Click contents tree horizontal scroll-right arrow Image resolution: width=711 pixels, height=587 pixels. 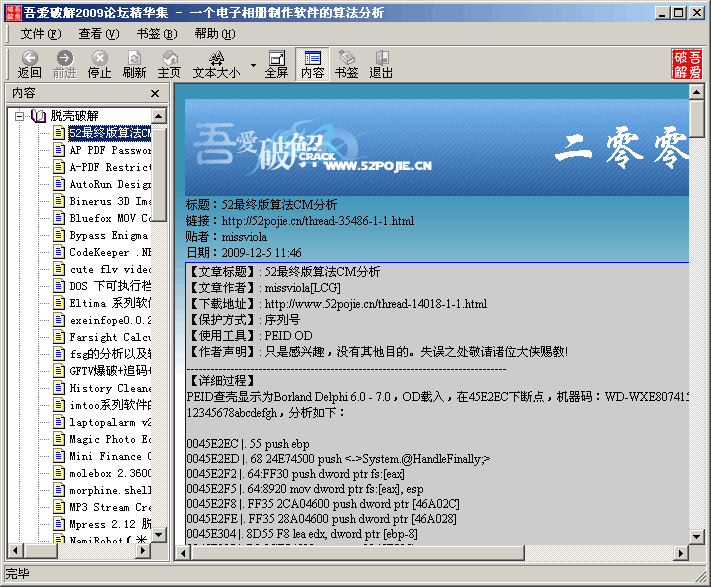143,550
